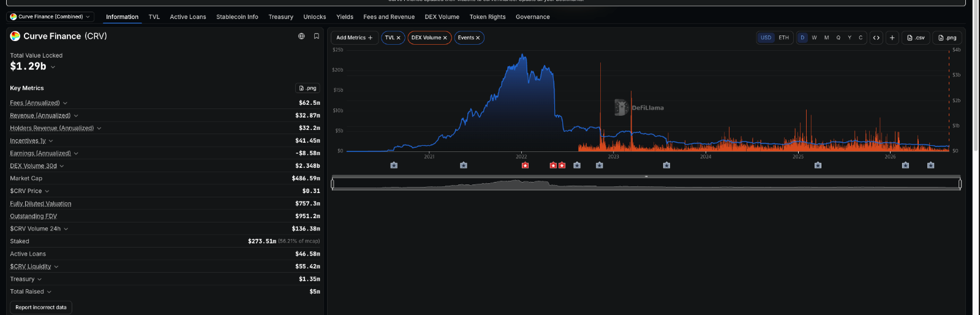Expand the Total Raised row

click(49, 292)
